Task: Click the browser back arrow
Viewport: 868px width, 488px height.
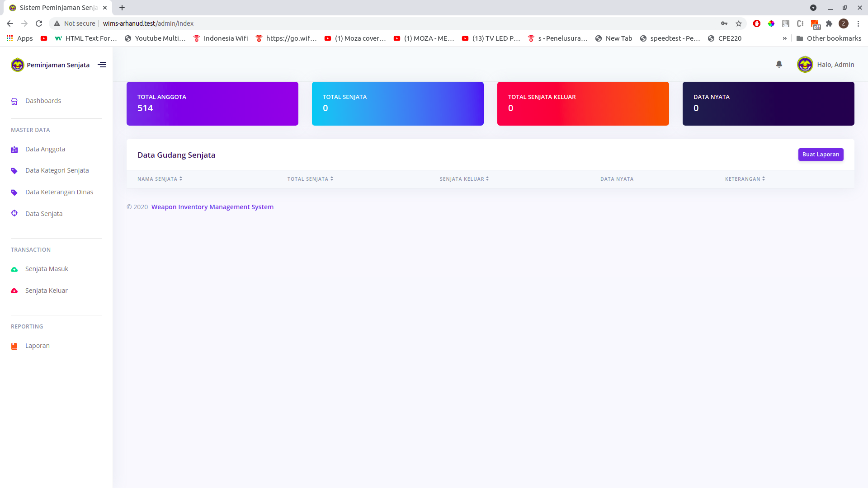Action: click(10, 23)
